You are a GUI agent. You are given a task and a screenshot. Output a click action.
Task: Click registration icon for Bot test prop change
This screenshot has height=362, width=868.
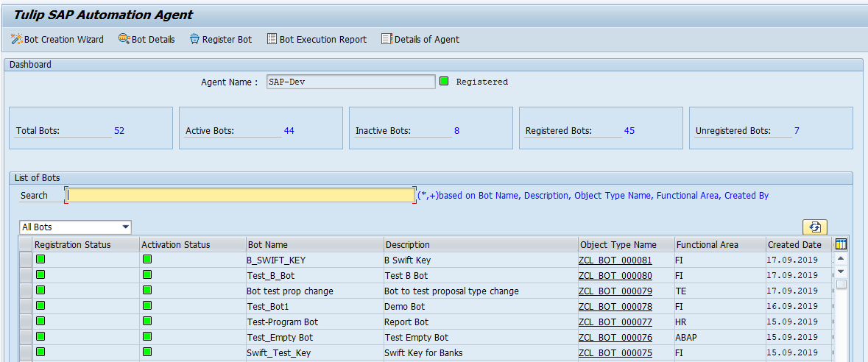tap(40, 290)
